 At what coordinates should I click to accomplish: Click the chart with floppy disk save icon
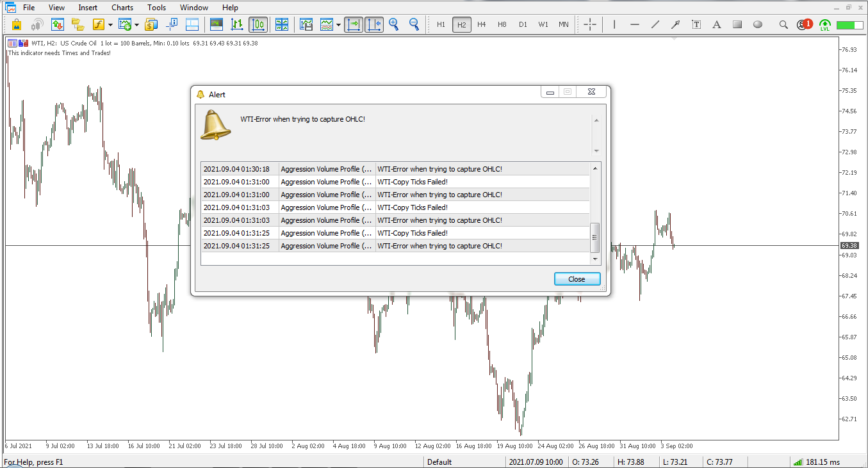coord(306,25)
